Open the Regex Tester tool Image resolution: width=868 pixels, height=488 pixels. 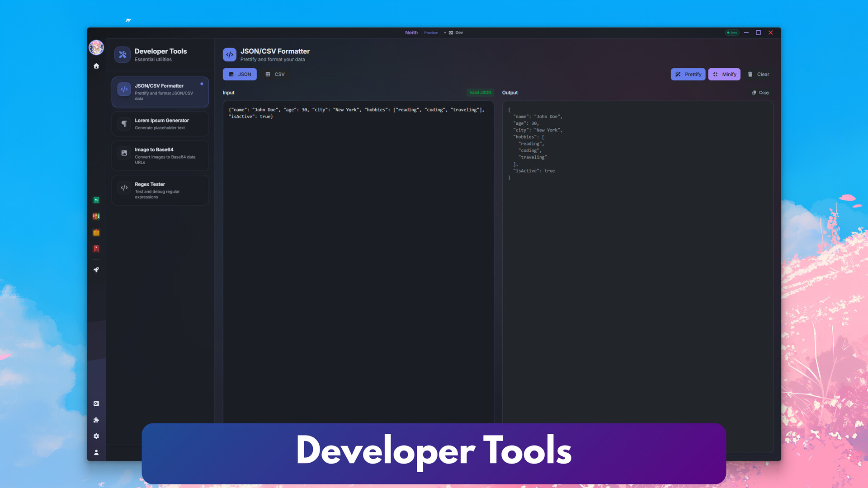[x=160, y=190]
